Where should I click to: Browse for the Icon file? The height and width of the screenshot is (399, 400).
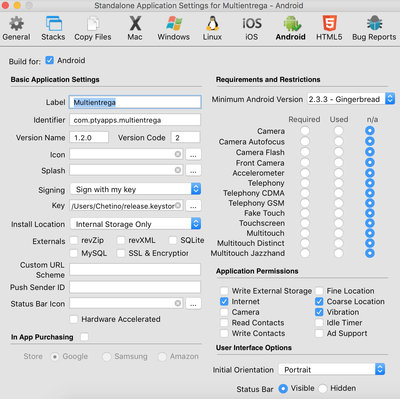pos(193,154)
